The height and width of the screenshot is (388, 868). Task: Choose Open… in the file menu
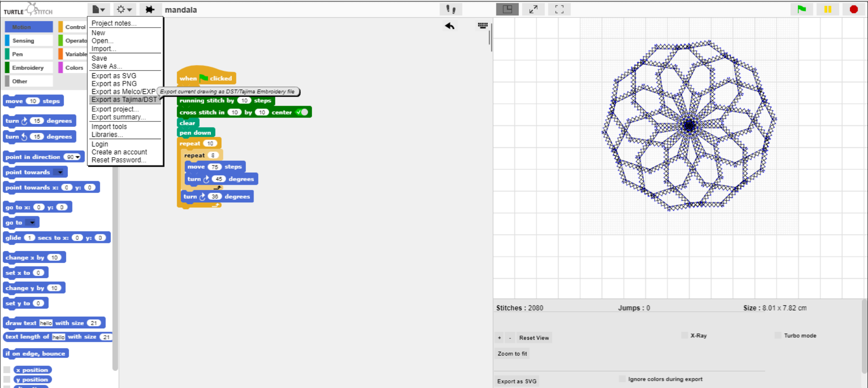pos(102,41)
